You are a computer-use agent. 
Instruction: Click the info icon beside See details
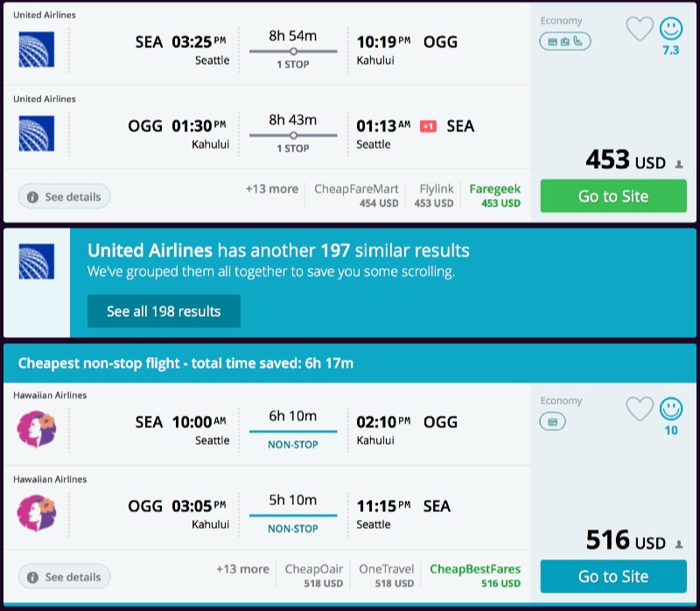[33, 196]
